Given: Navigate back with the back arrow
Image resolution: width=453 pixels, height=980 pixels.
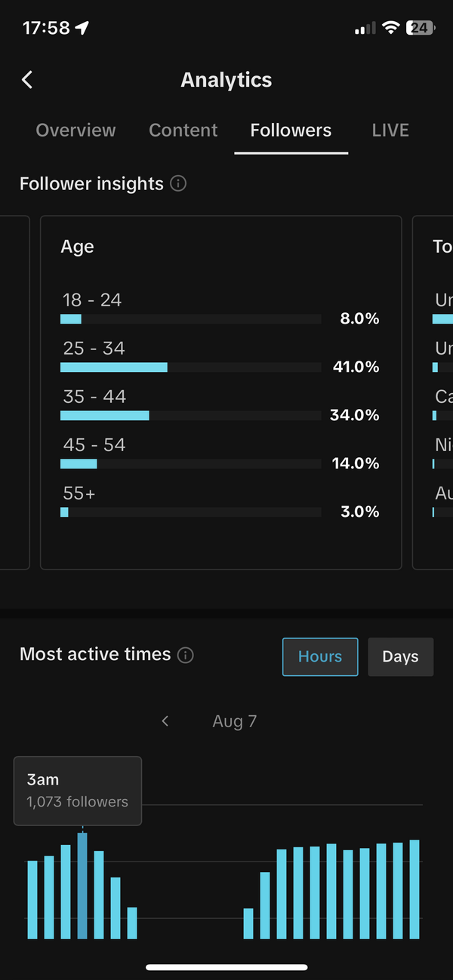Looking at the screenshot, I should click(x=26, y=79).
